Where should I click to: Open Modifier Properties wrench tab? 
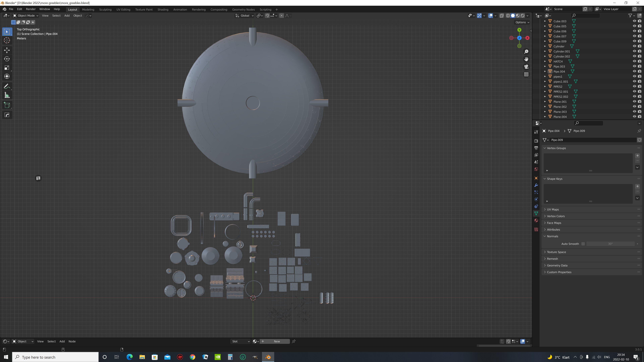click(x=536, y=185)
